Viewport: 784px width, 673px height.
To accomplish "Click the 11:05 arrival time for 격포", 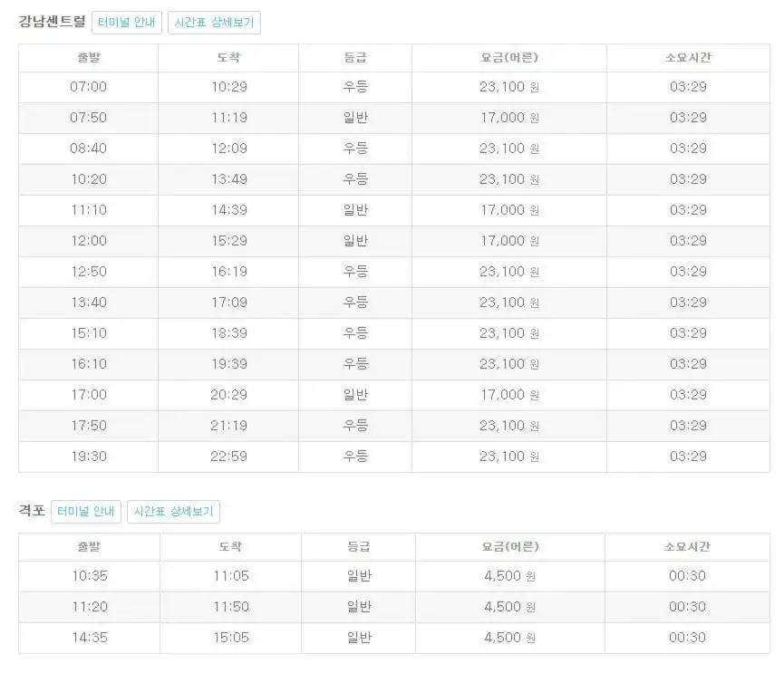I will click(231, 576).
